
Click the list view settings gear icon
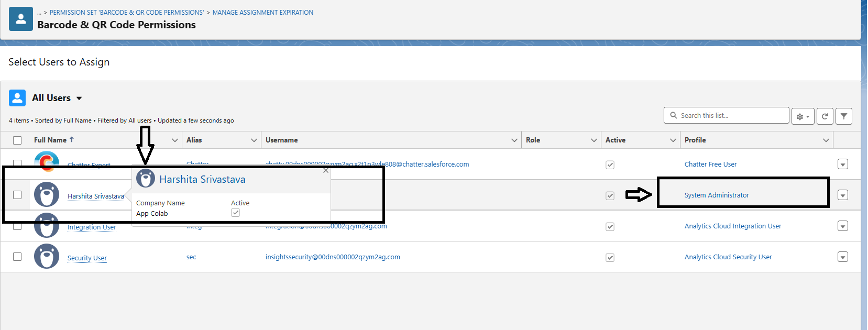point(802,116)
